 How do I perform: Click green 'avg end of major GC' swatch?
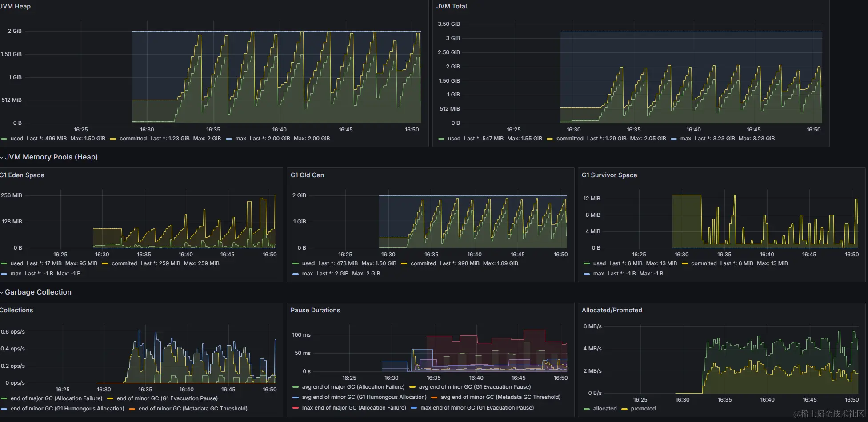[296, 387]
